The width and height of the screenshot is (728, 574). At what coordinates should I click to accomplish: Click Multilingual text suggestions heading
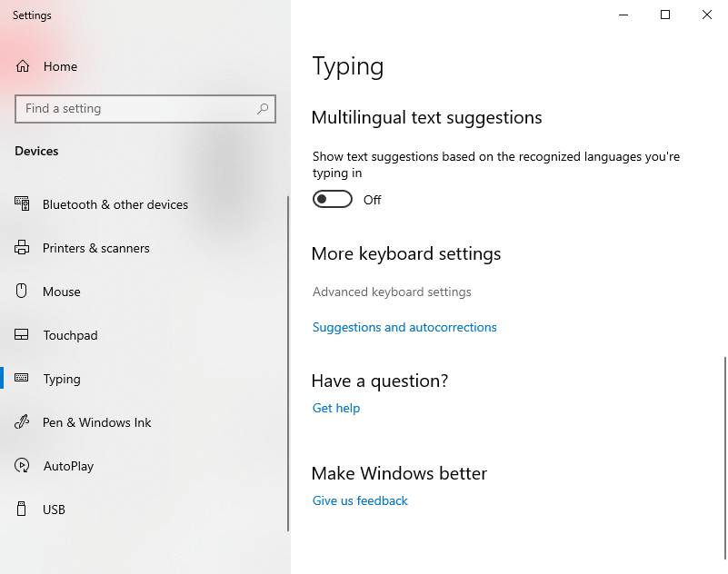(426, 118)
